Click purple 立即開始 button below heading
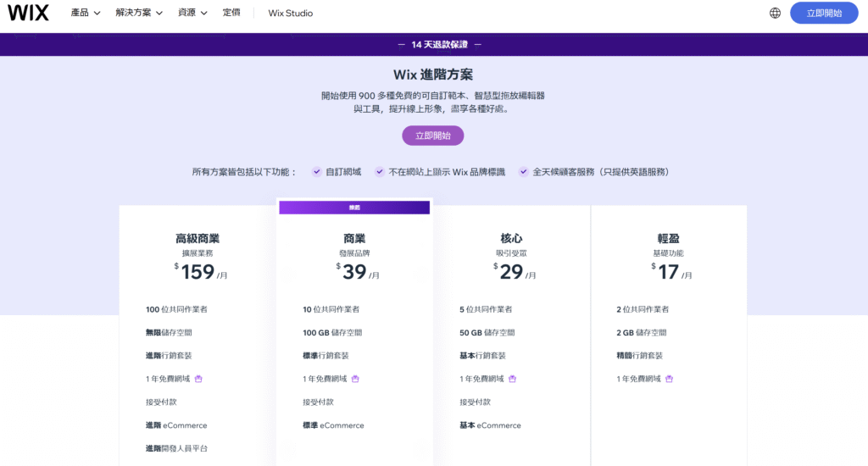 click(433, 136)
